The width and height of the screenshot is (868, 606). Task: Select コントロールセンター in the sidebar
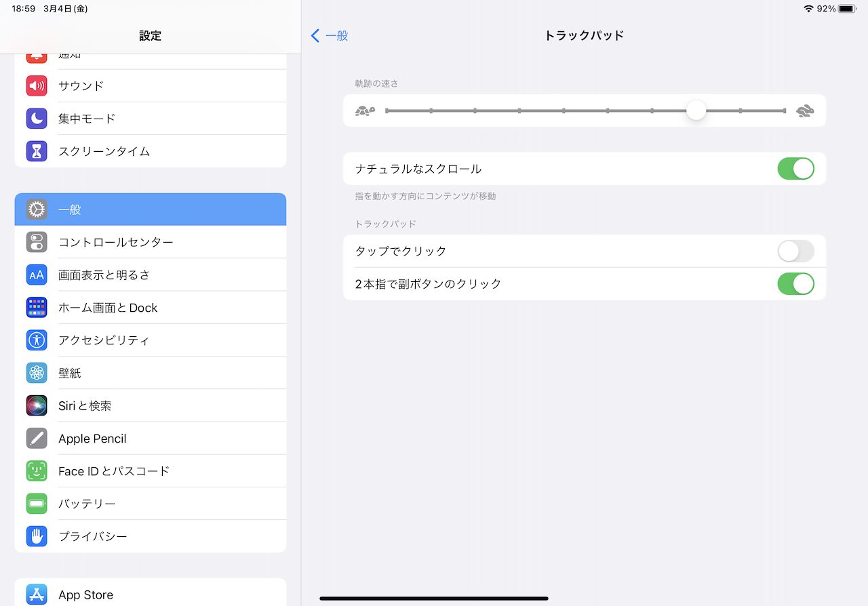coord(151,242)
